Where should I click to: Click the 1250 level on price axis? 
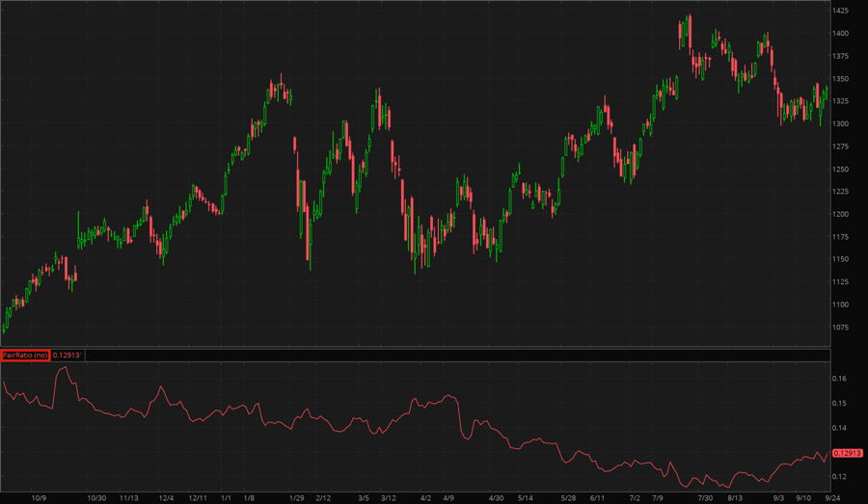pos(844,169)
